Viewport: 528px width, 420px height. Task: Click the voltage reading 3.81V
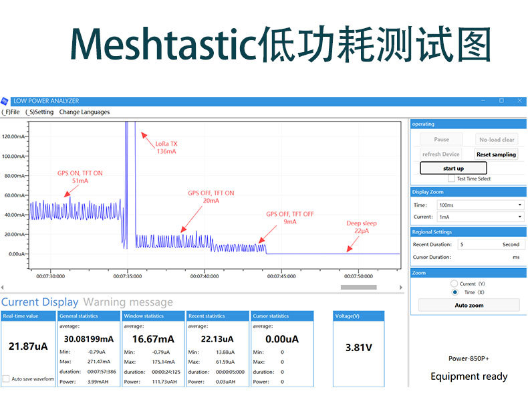click(x=359, y=348)
